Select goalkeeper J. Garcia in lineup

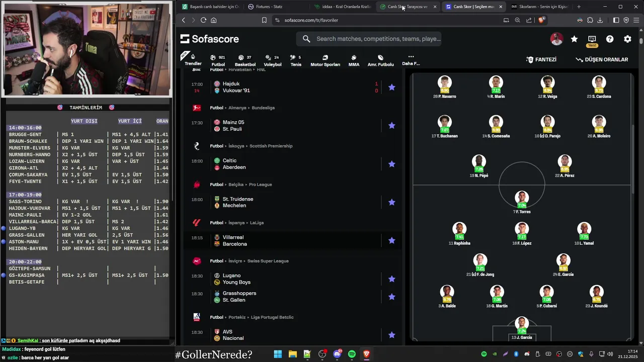point(522,328)
